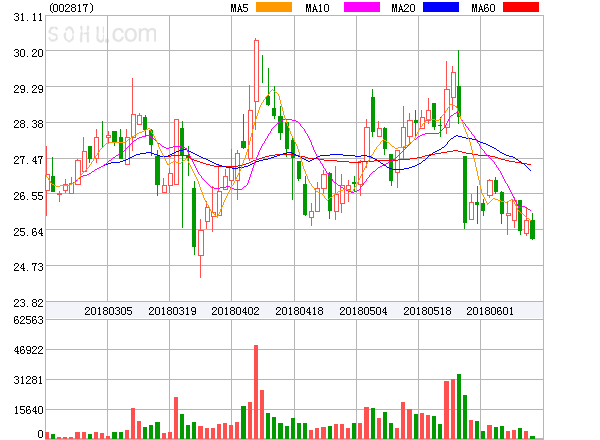600x440 pixels.
Task: Click the blue MA20 legend swatch
Action: pos(441,7)
